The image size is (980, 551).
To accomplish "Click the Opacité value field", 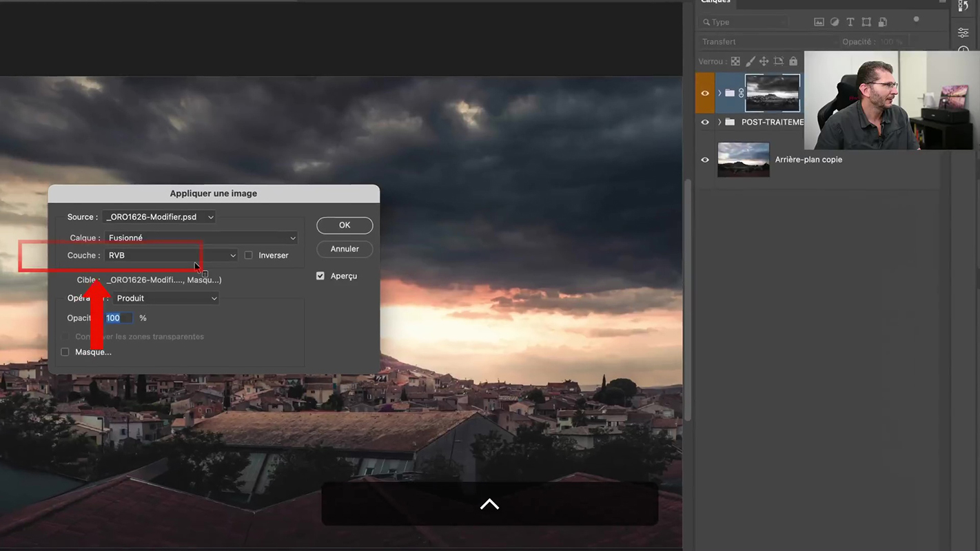I will click(x=119, y=318).
